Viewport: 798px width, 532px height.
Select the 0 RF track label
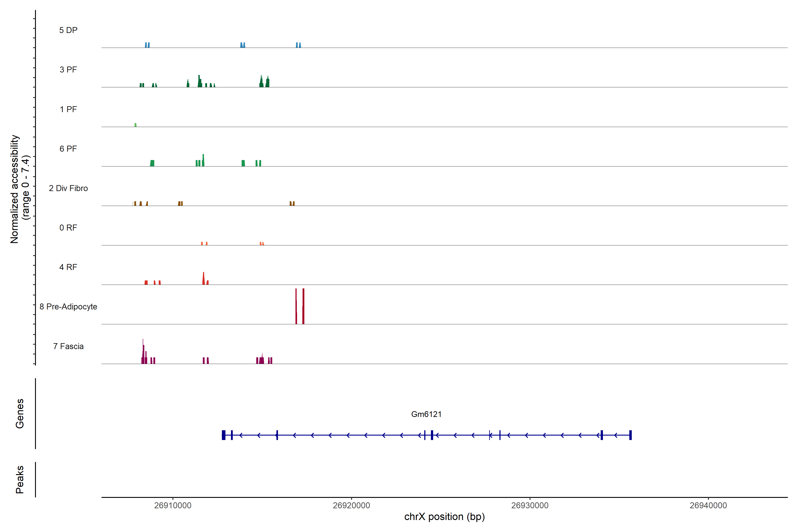[x=68, y=228]
